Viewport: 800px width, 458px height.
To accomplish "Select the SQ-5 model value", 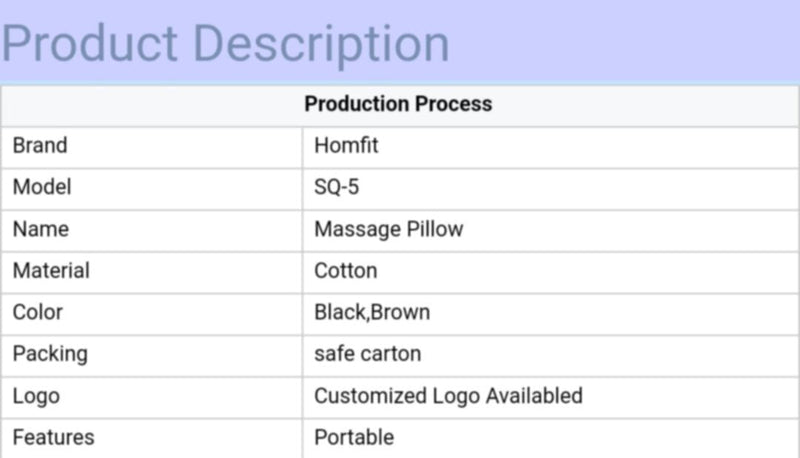I will coord(336,188).
